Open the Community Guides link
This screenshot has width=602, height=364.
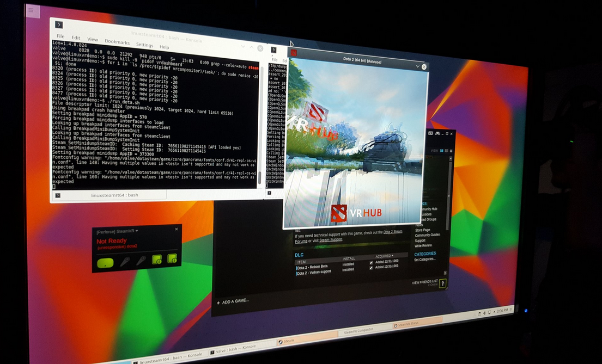coord(427,235)
